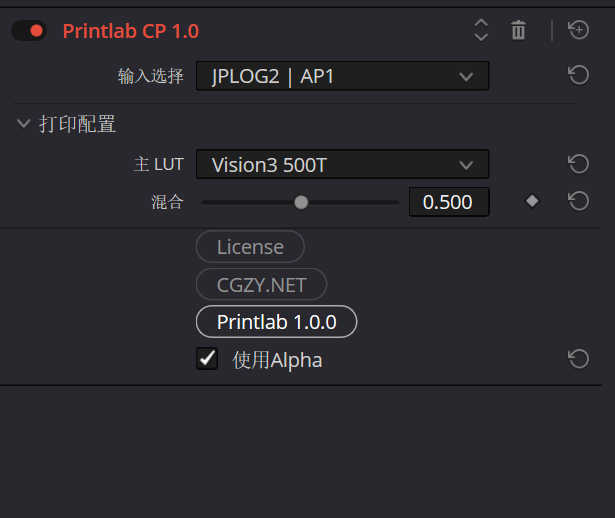Reset the 输入选择 parameter
This screenshot has height=518, width=615.
click(x=578, y=76)
